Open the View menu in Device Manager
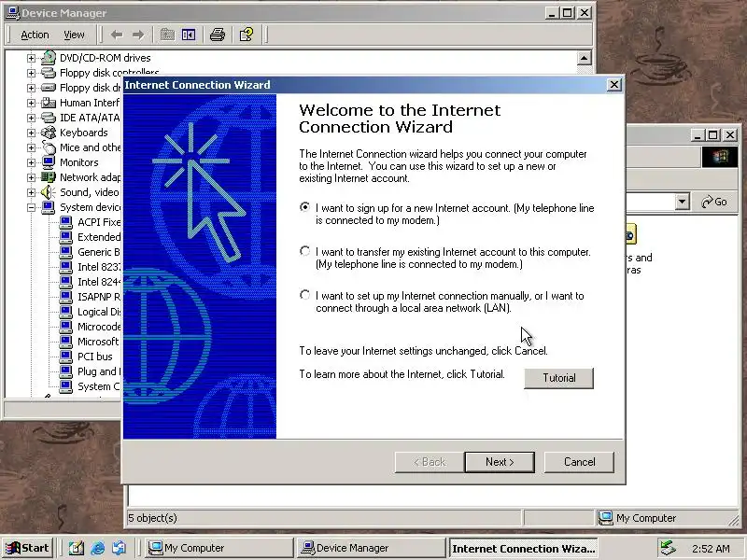The height and width of the screenshot is (560, 747). 74,35
